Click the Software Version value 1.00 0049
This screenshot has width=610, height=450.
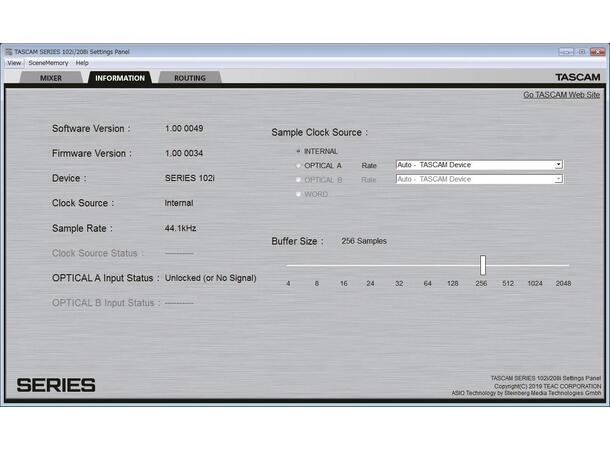pos(184,128)
